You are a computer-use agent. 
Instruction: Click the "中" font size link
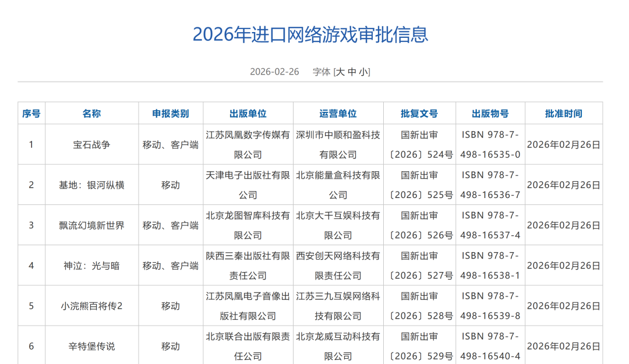(x=353, y=72)
